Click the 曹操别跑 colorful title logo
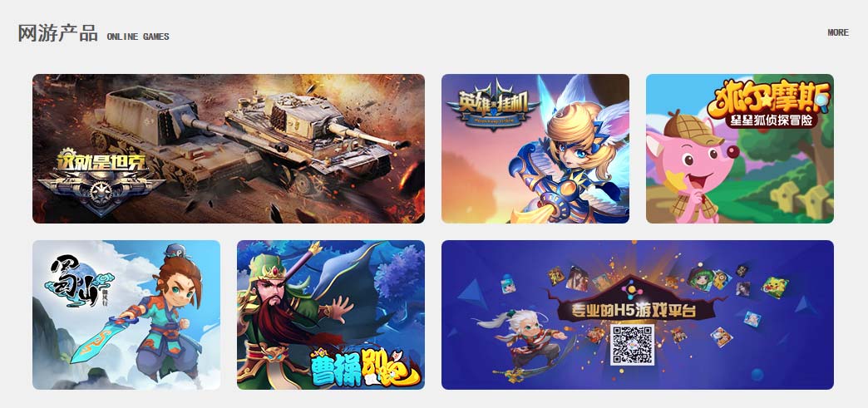The height and width of the screenshot is (408, 868). (365, 367)
